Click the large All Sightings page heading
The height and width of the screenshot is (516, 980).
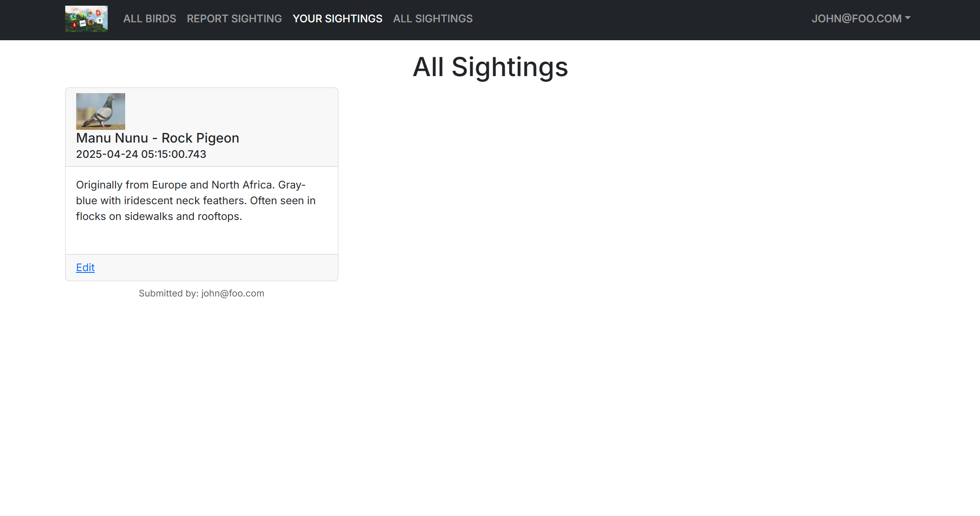490,67
